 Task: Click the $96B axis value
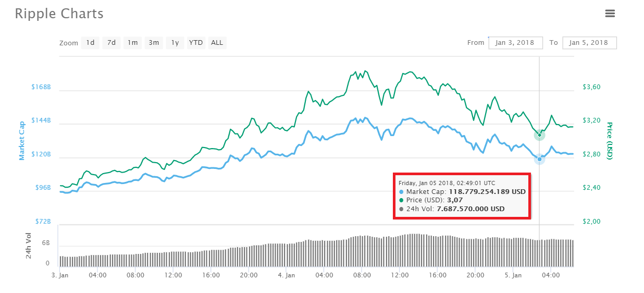click(44, 188)
